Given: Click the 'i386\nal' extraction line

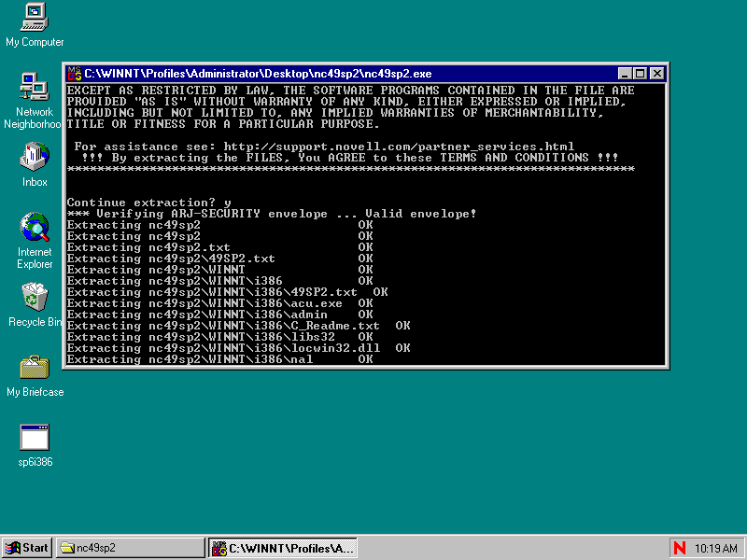Looking at the screenshot, I should pos(219,359).
